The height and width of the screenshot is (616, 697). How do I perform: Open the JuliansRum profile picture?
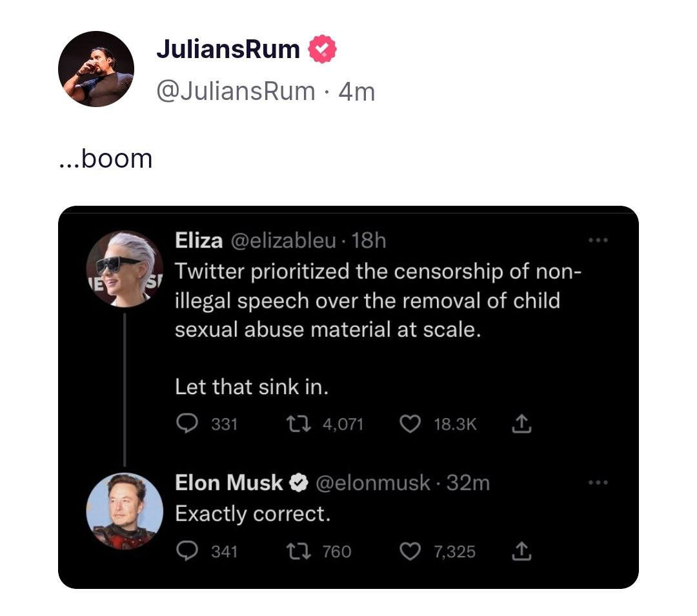point(96,69)
